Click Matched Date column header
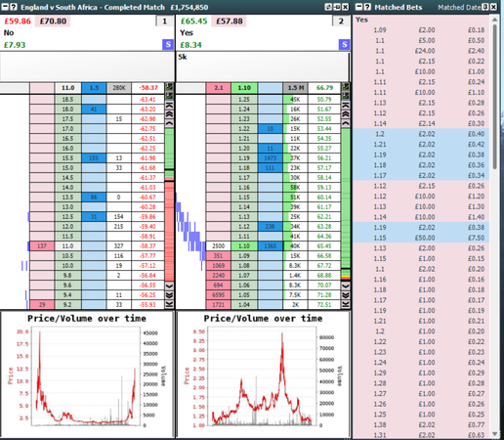 [459, 7]
